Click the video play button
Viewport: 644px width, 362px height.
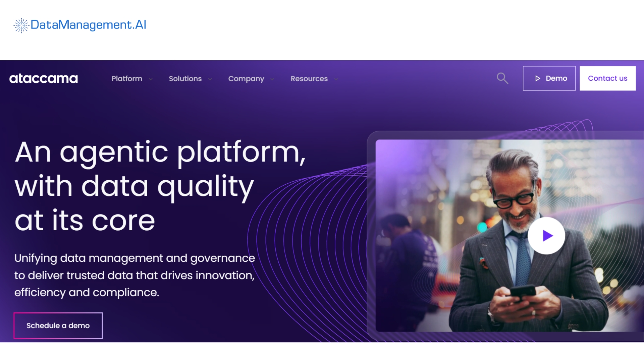[546, 235]
